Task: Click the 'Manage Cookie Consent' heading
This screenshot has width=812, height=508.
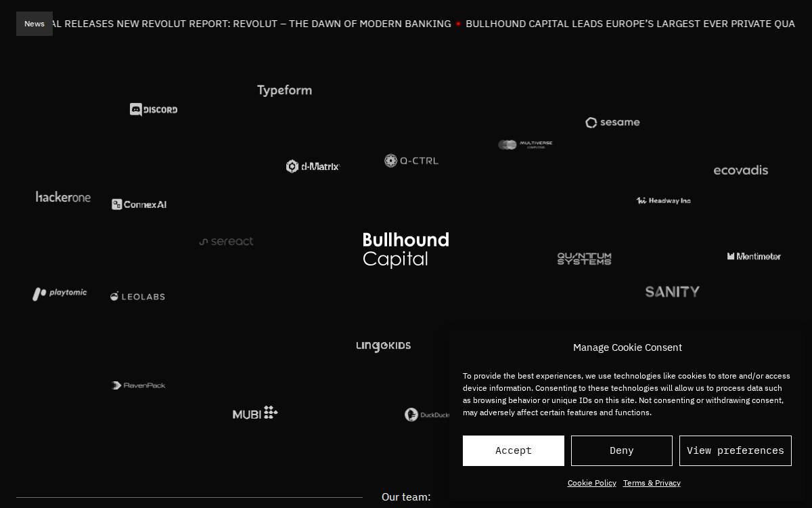Action: coord(627,347)
